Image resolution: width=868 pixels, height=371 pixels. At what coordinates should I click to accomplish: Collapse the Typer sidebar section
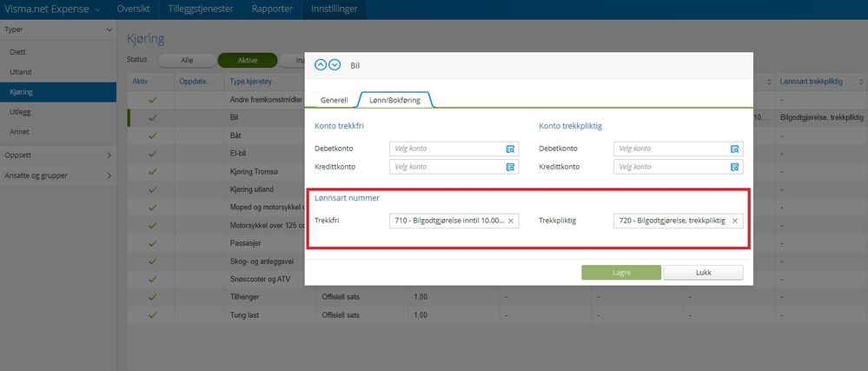(x=109, y=30)
